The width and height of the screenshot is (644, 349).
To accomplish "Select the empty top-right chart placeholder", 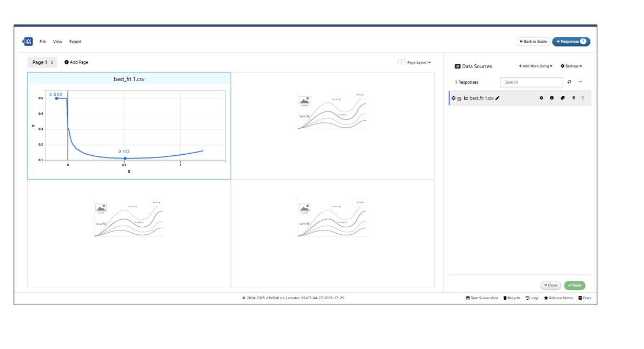I will [333, 126].
